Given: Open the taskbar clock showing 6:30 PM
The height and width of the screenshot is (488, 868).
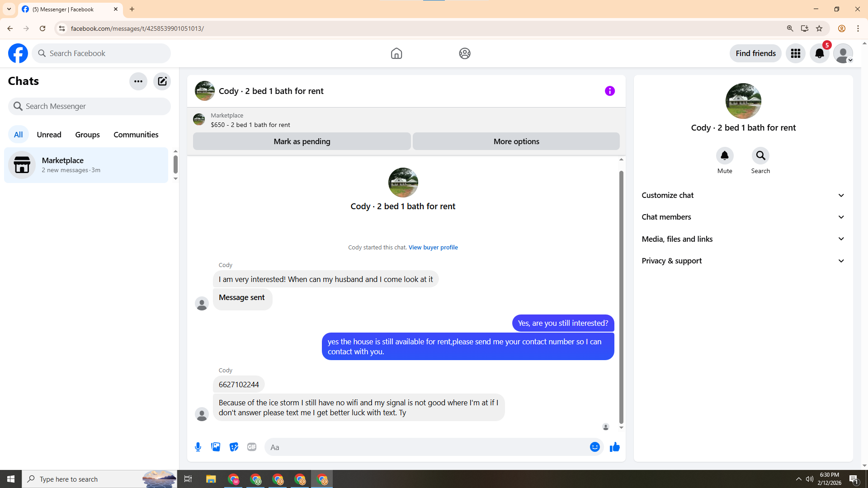Looking at the screenshot, I should coord(829,479).
